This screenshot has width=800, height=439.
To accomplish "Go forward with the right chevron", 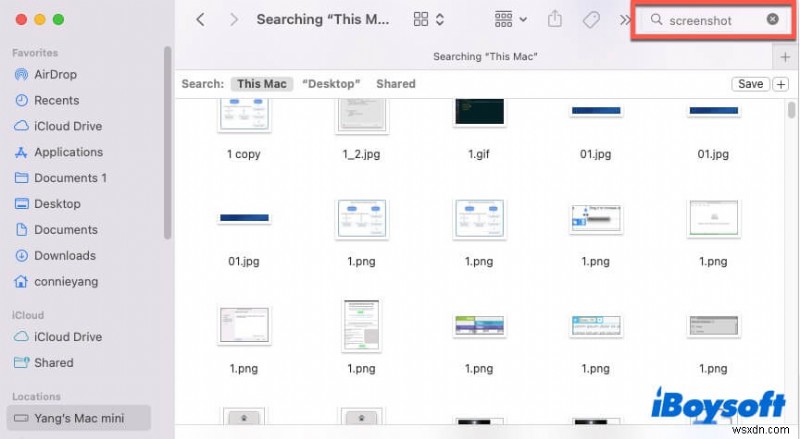I will [x=234, y=19].
